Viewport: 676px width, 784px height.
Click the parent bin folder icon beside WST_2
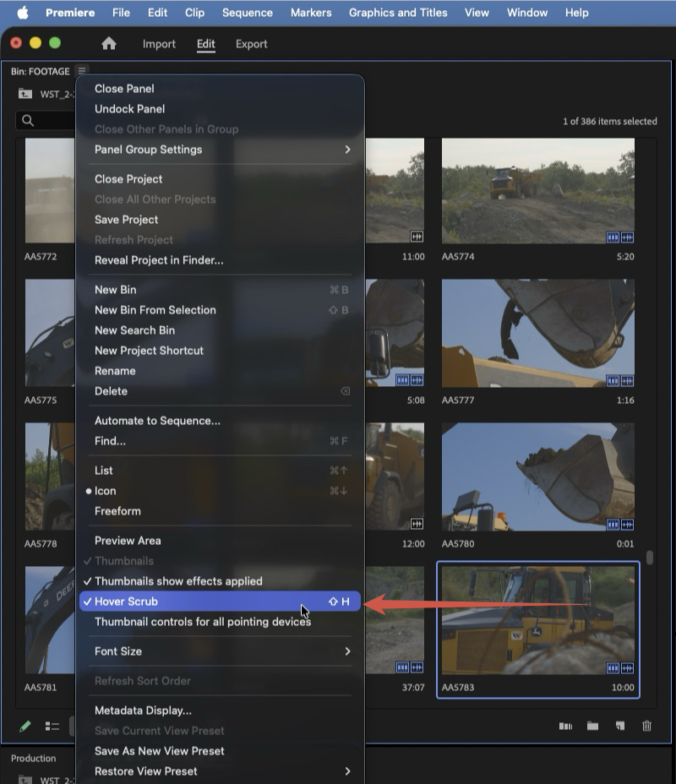[x=25, y=94]
